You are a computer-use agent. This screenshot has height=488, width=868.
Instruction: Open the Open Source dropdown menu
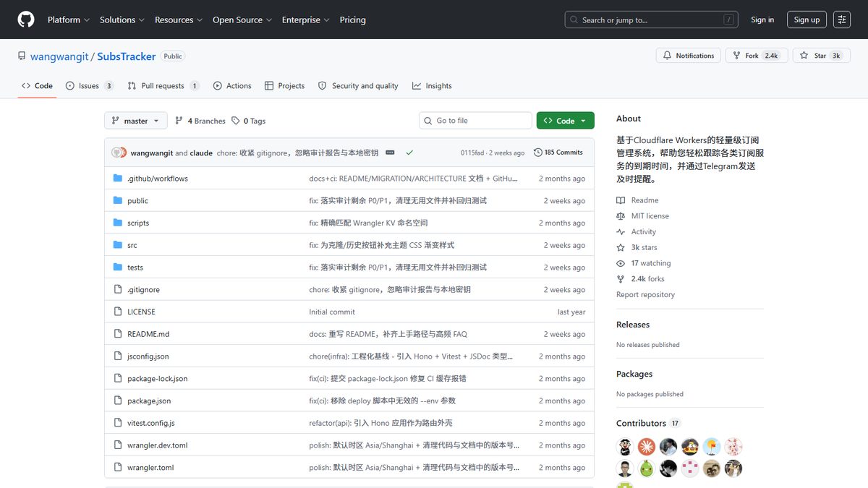pos(242,20)
